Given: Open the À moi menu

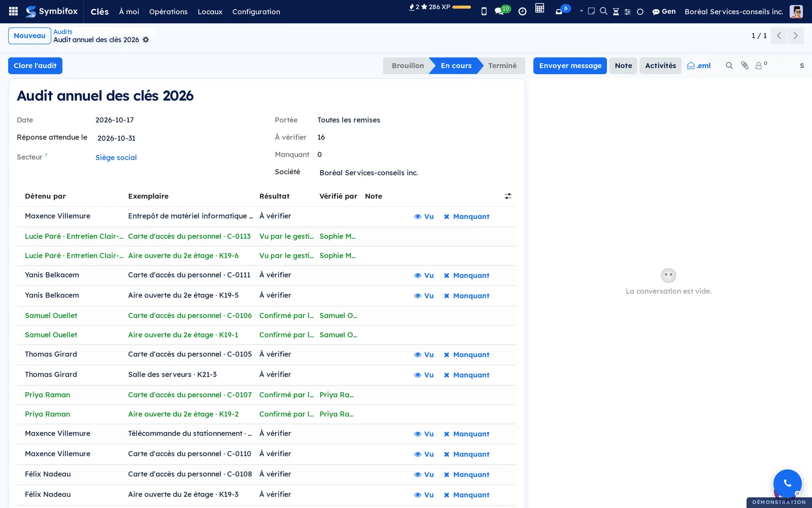Looking at the screenshot, I should coord(129,11).
